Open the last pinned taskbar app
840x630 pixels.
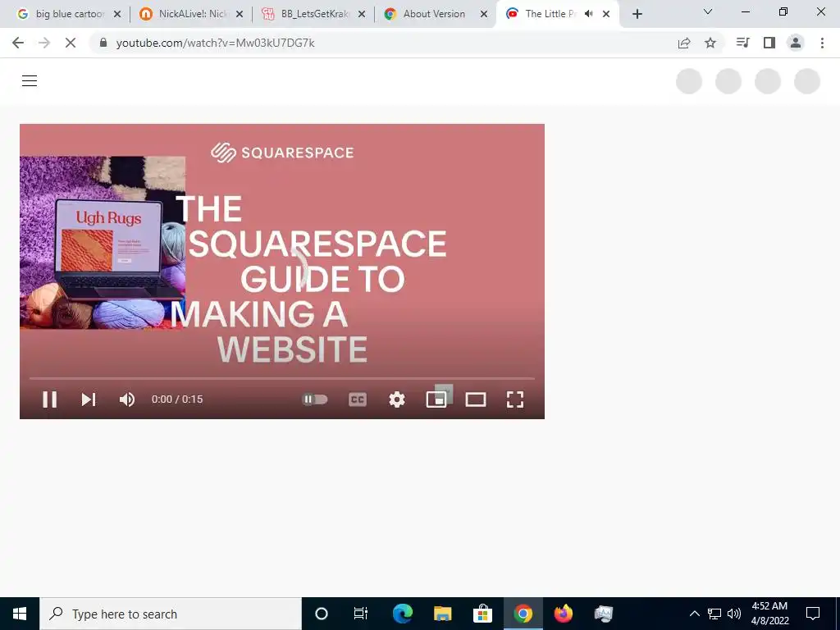[603, 614]
